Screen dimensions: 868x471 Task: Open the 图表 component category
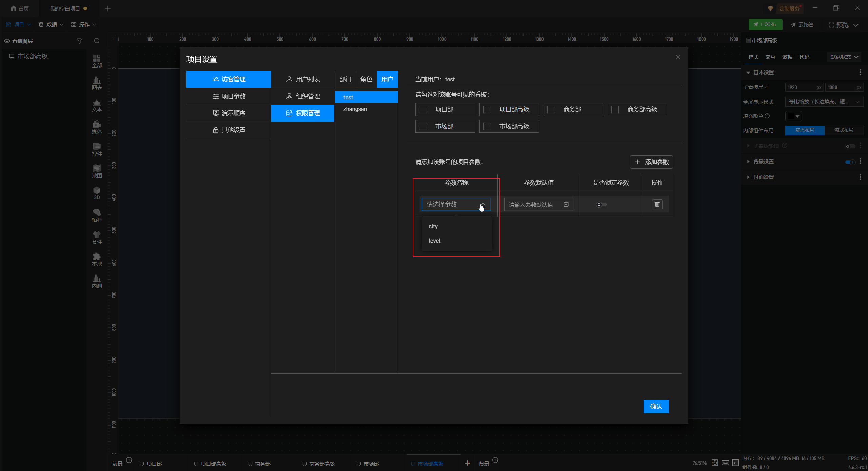[97, 83]
